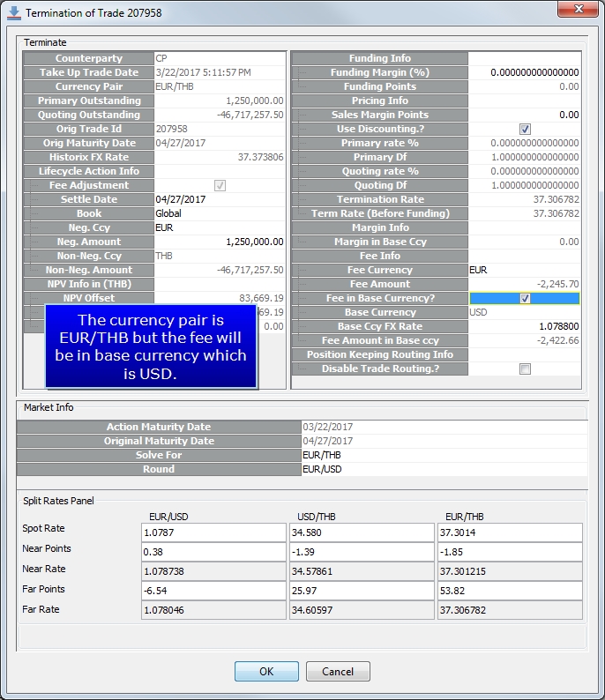Click the Primary Df value
The height and width of the screenshot is (700, 605).
[x=525, y=157]
